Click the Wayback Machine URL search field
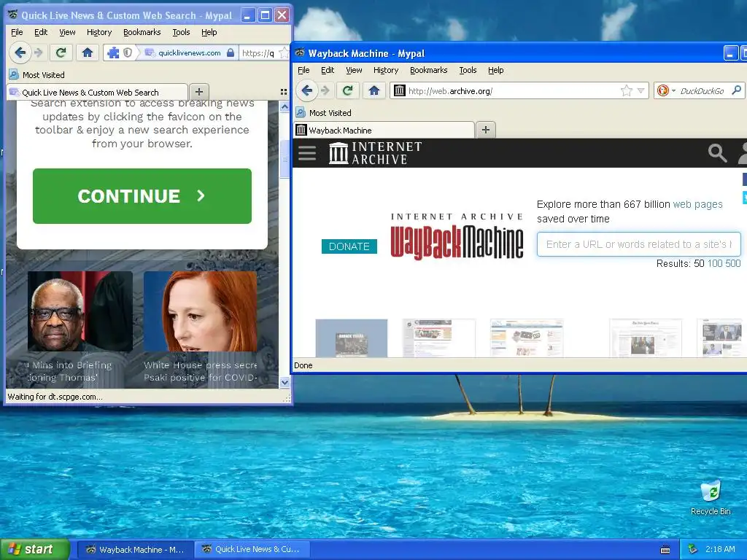Screen dimensions: 747x560 (x=638, y=244)
